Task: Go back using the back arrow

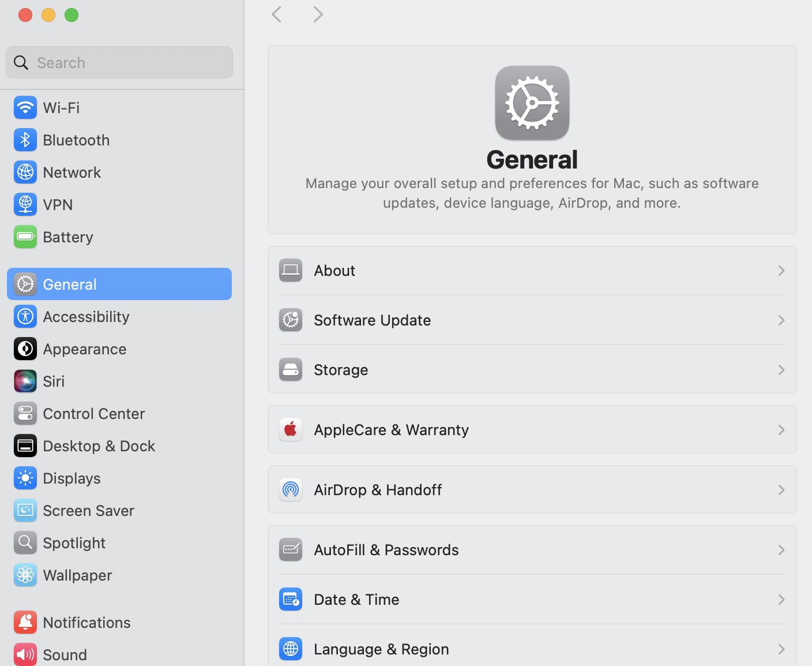Action: click(277, 14)
